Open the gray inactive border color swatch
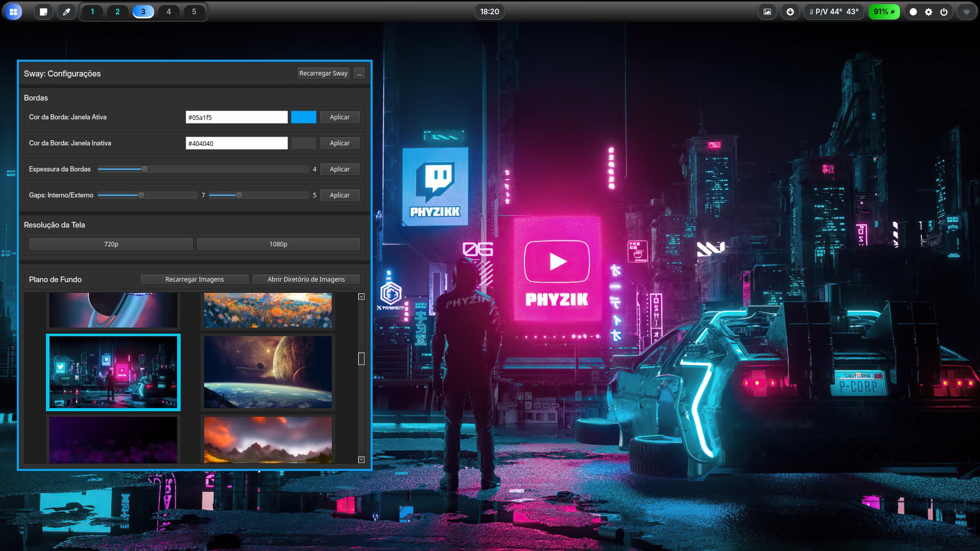The height and width of the screenshot is (551, 980). click(304, 143)
